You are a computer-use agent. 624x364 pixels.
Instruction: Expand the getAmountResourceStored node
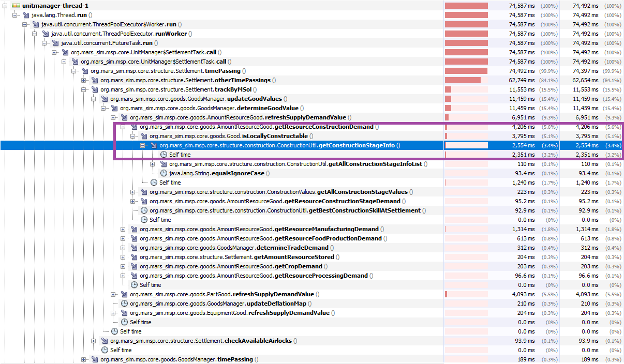point(123,257)
